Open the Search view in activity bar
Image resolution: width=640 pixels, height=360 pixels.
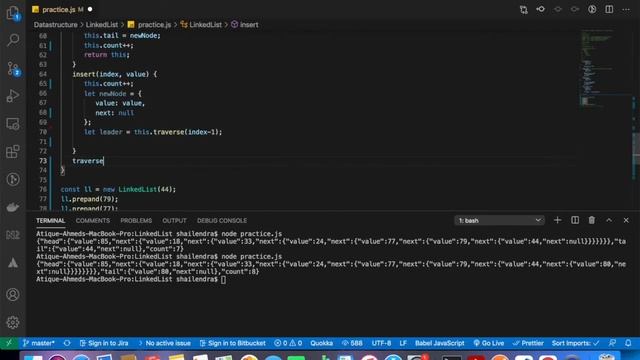[13, 40]
